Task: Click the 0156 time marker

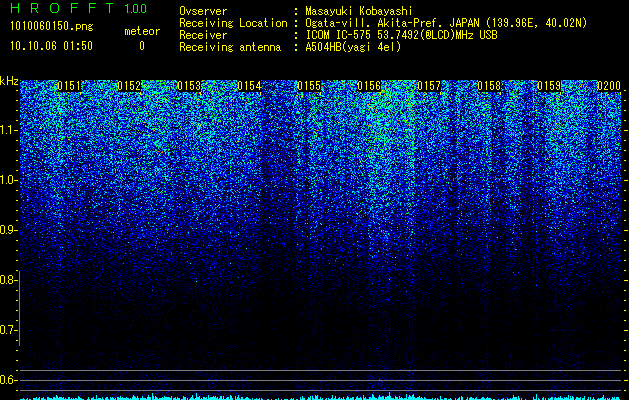Action: (369, 86)
